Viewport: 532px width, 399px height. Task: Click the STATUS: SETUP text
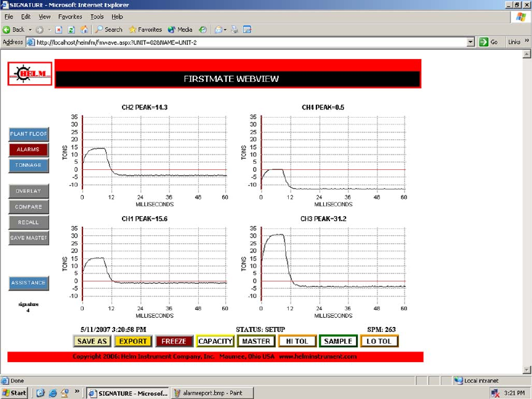click(x=260, y=329)
